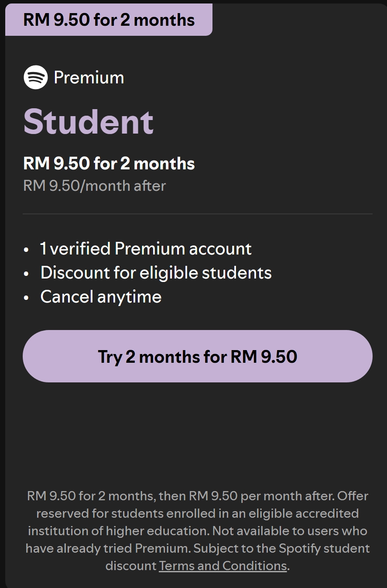
Task: Select the "1 verified Premium account" feature line
Action: [146, 249]
